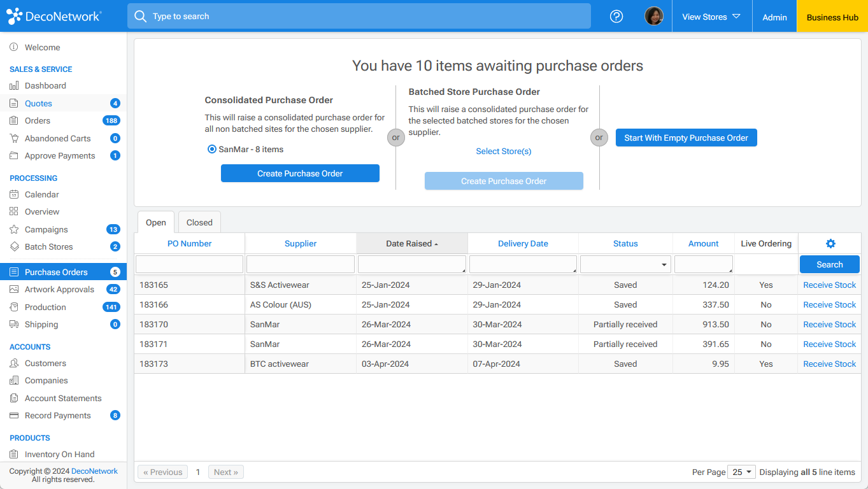Open Purchase Orders in the sidebar
Viewport: 868px width, 489px height.
point(64,272)
